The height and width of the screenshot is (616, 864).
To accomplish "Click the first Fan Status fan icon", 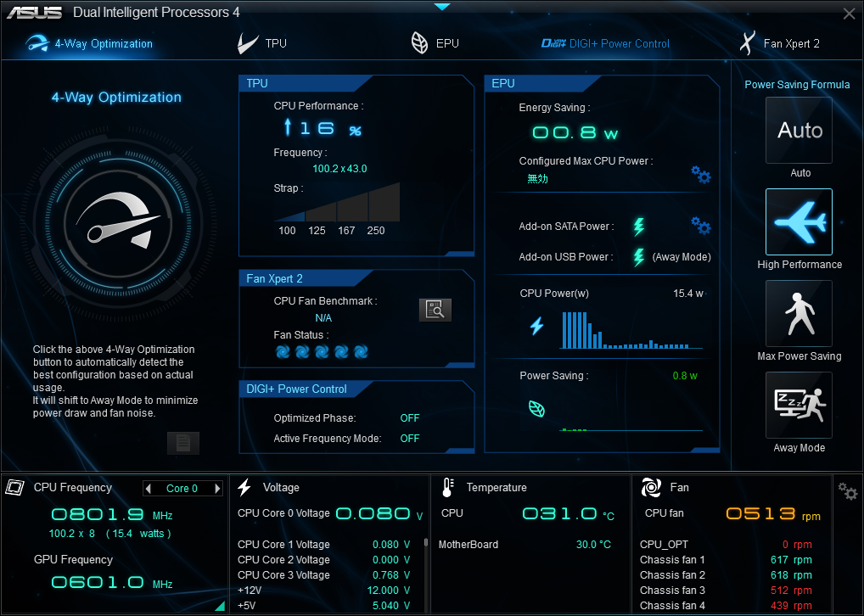I will coord(283,351).
